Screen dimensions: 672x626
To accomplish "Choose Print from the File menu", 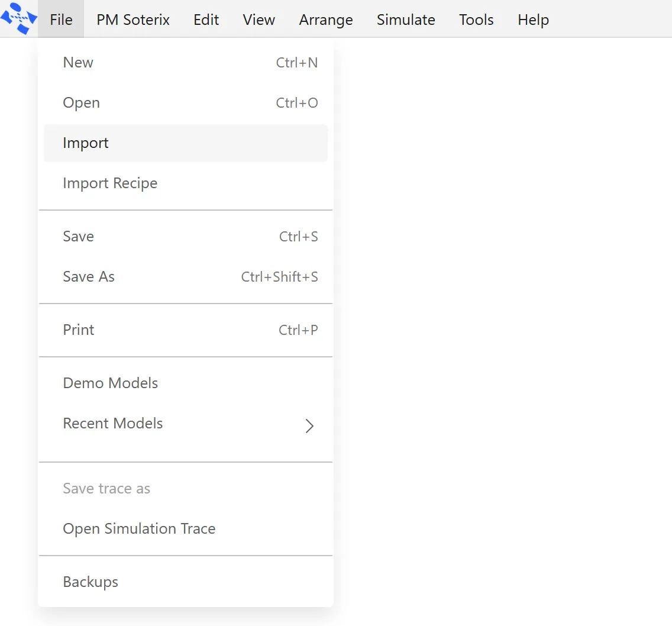I will (x=186, y=330).
